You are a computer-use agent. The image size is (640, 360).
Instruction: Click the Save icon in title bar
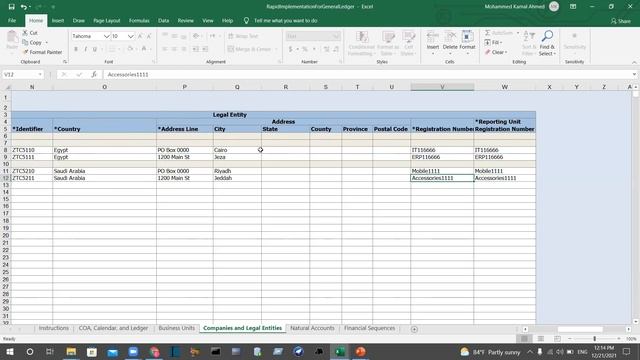coord(11,7)
